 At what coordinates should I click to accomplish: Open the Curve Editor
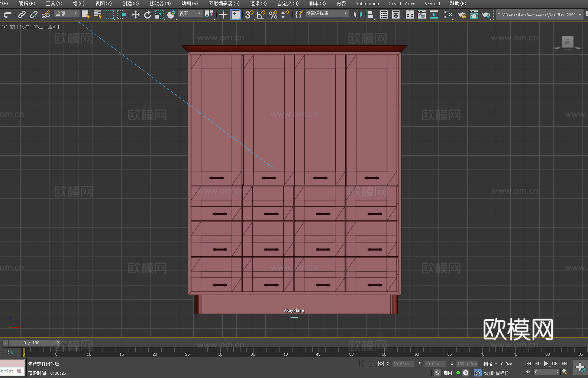422,14
